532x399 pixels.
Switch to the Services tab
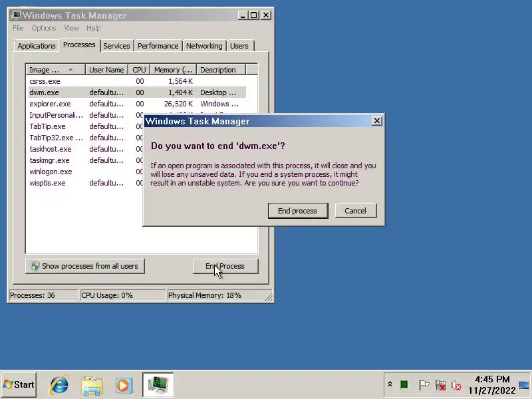click(116, 46)
